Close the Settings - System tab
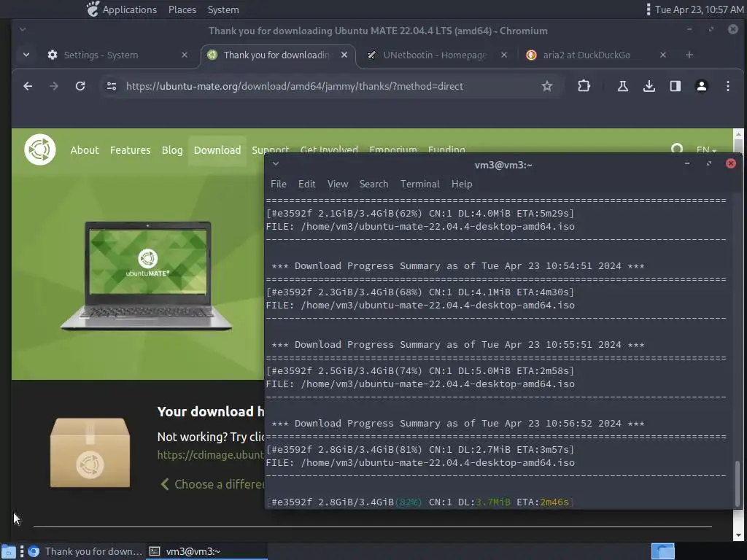The height and width of the screenshot is (560, 747). (185, 55)
